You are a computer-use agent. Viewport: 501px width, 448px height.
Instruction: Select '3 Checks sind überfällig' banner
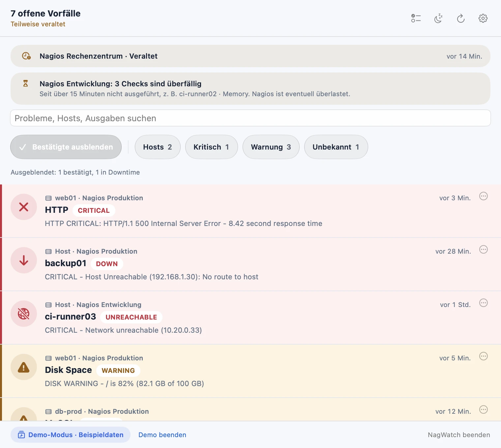pyautogui.click(x=250, y=89)
